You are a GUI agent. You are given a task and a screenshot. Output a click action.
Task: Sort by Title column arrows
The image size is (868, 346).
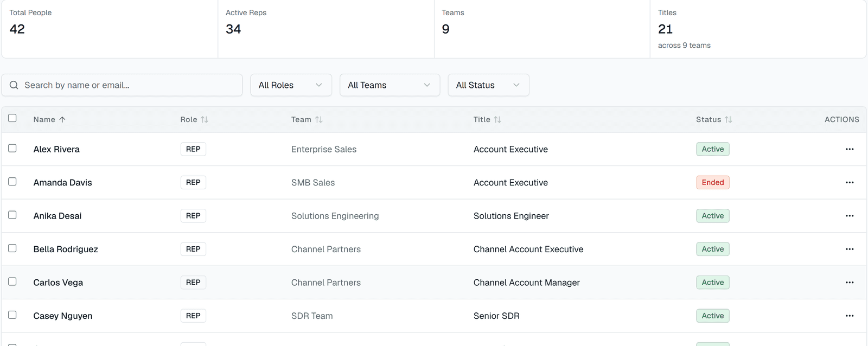tap(497, 119)
